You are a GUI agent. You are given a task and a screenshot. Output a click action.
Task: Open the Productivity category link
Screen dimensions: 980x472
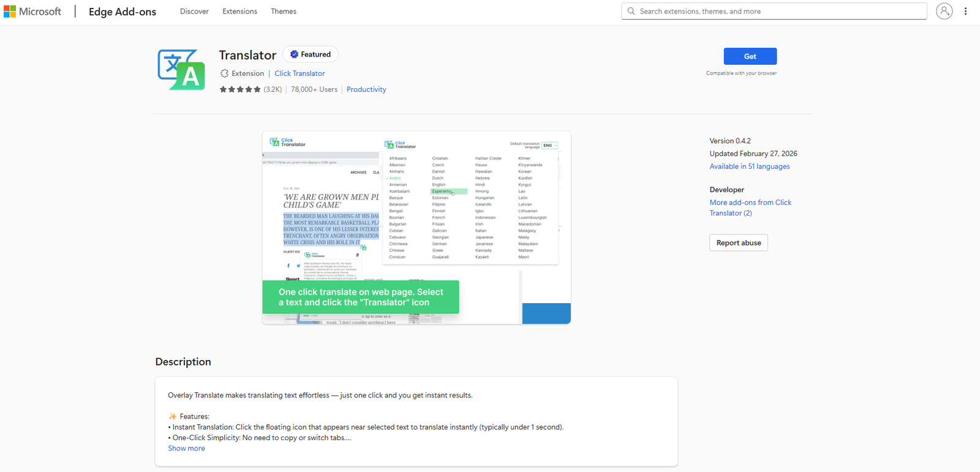click(x=366, y=89)
